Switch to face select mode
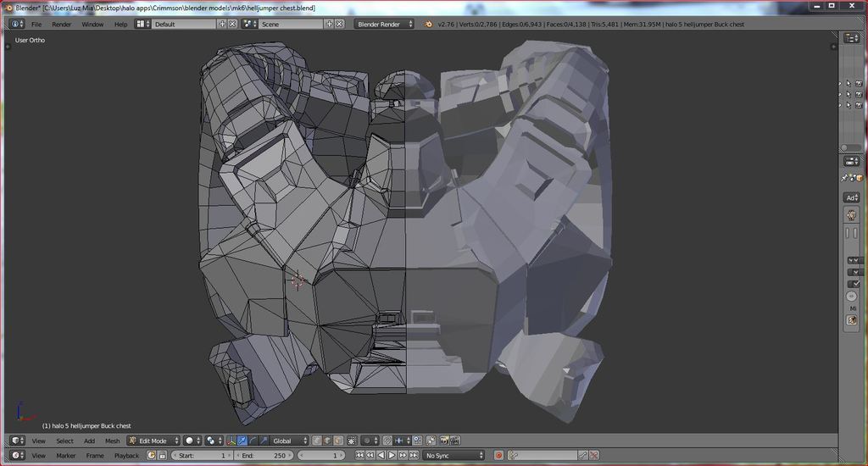The height and width of the screenshot is (466, 868). point(337,441)
